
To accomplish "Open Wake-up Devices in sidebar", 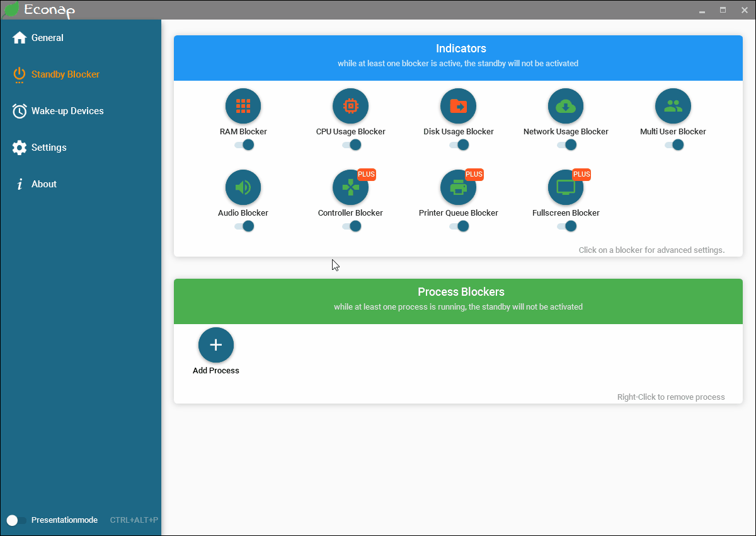I will click(67, 111).
